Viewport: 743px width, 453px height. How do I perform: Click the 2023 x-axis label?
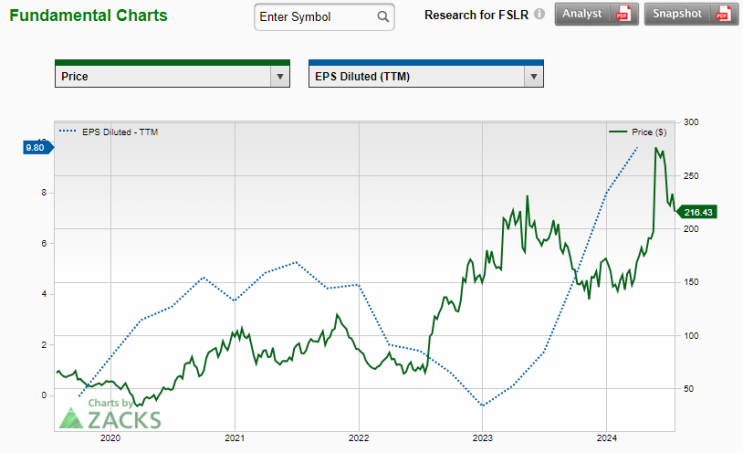click(x=482, y=438)
